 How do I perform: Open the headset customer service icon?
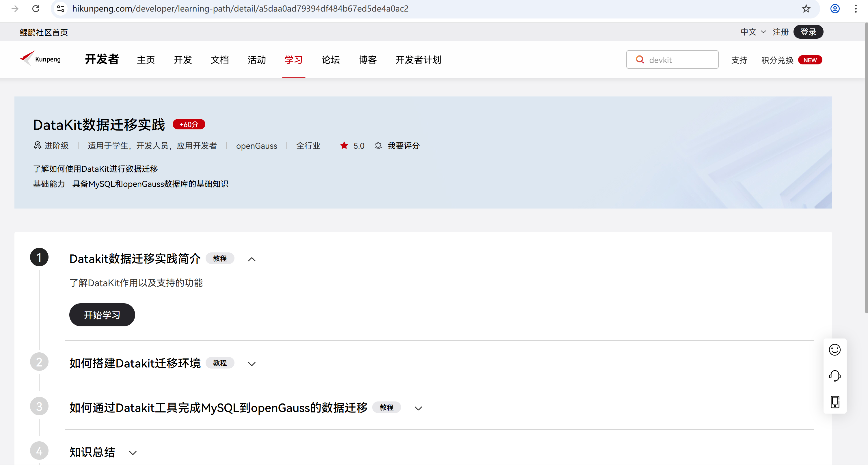[834, 376]
